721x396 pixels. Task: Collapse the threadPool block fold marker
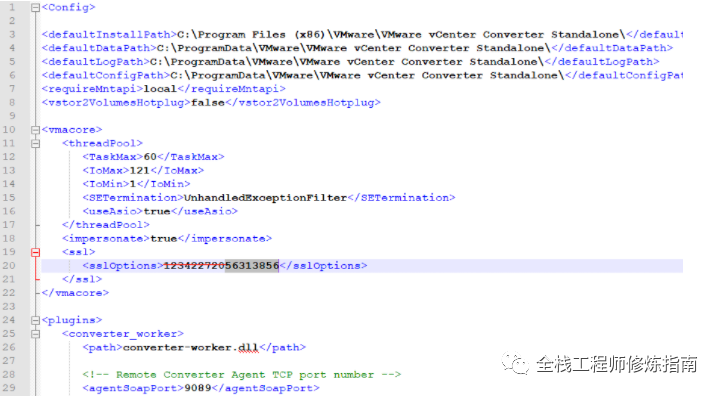coord(35,143)
